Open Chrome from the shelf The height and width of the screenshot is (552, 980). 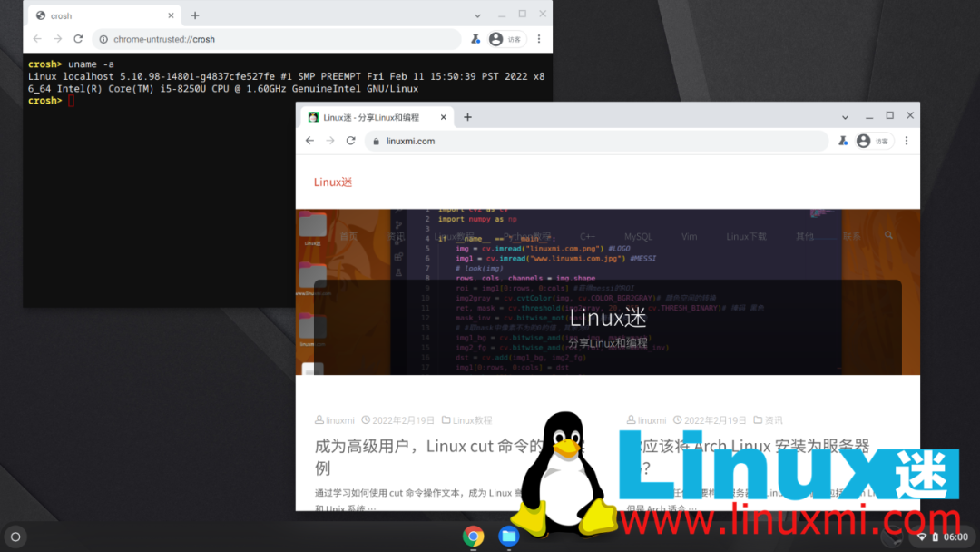tap(473, 536)
